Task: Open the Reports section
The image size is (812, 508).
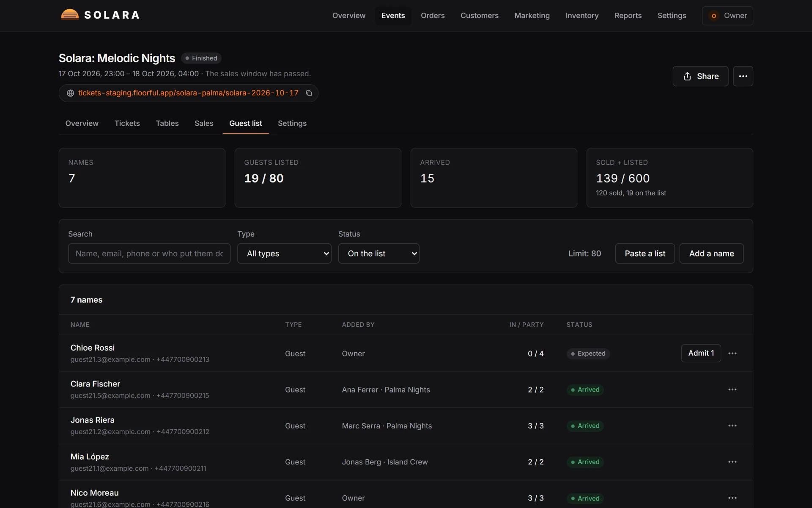Action: coord(628,16)
